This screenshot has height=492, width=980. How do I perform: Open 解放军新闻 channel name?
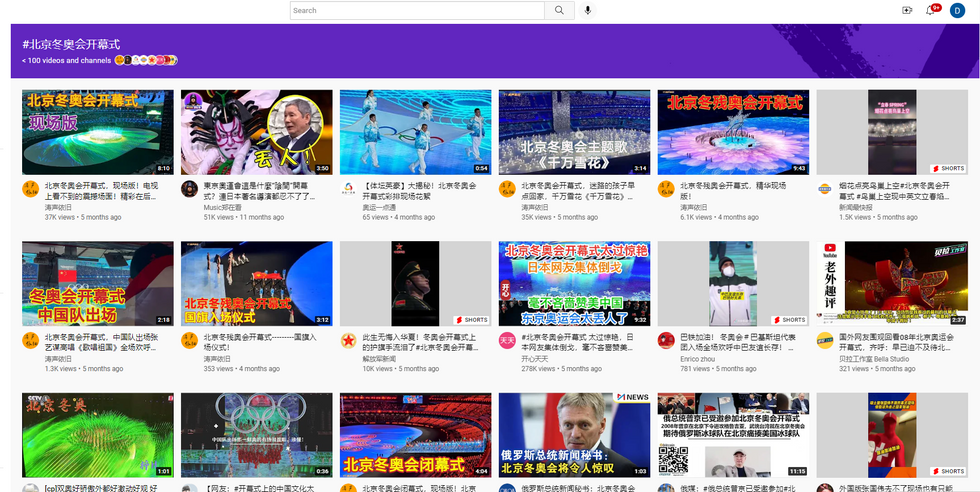coord(378,359)
